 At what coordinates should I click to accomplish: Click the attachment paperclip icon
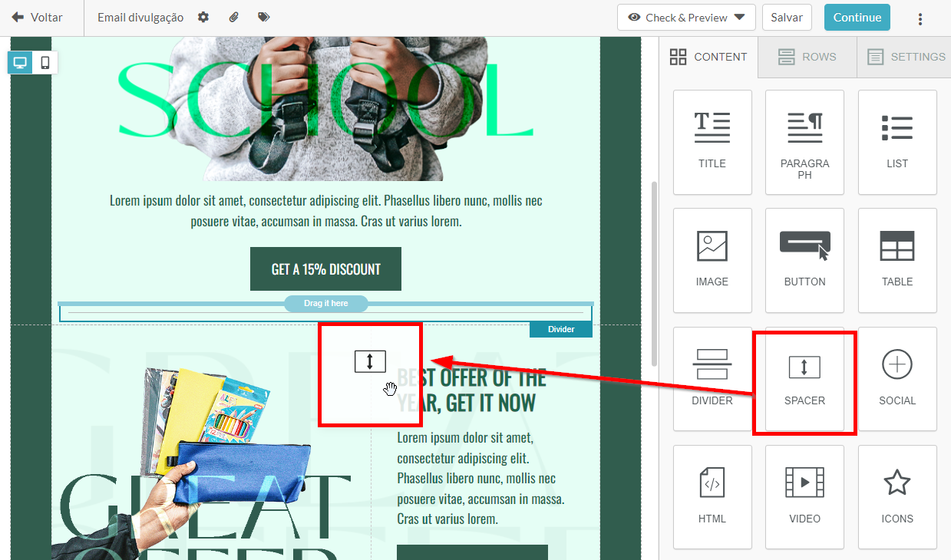click(234, 17)
